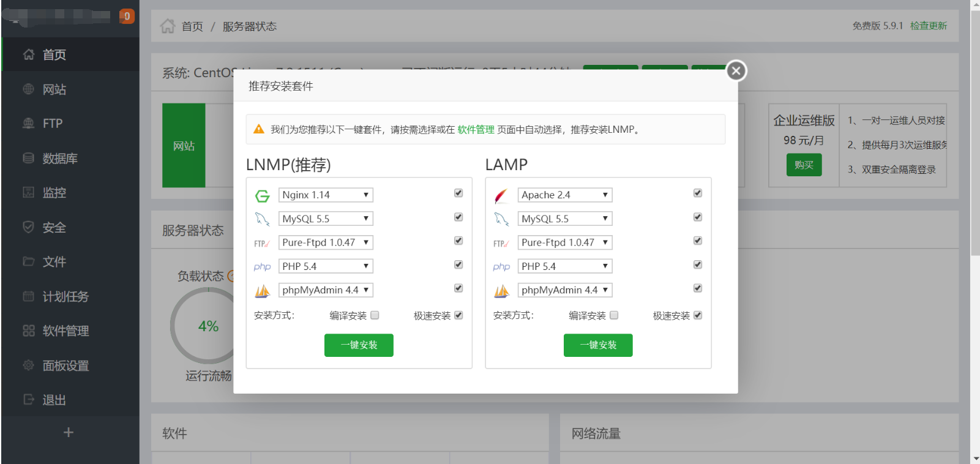Open LAMP Pure-Ftpd 1.0.47 dropdown
Screen dimensions: 980x464
click(565, 242)
